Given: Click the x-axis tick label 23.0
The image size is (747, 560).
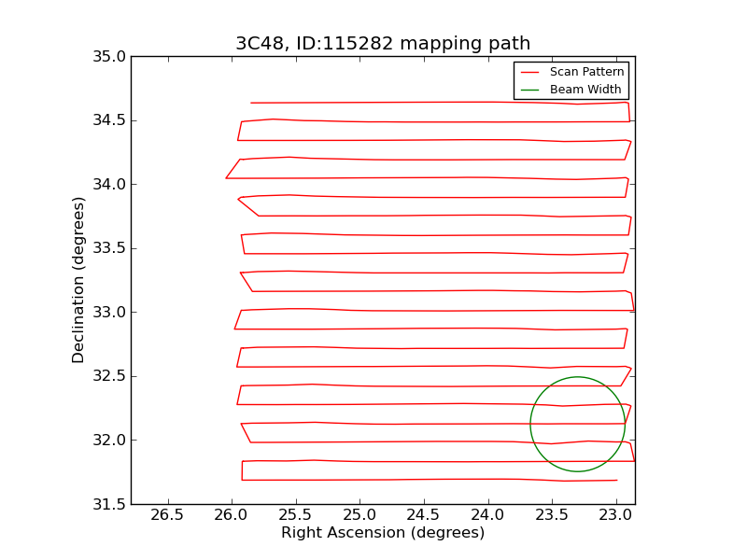Looking at the screenshot, I should pyautogui.click(x=616, y=515).
